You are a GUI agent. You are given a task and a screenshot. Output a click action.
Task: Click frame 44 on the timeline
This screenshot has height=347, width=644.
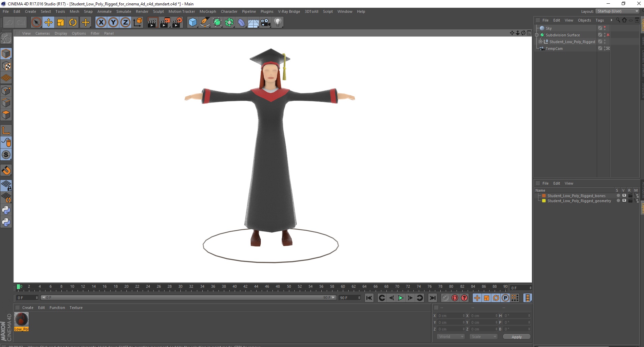(256, 287)
